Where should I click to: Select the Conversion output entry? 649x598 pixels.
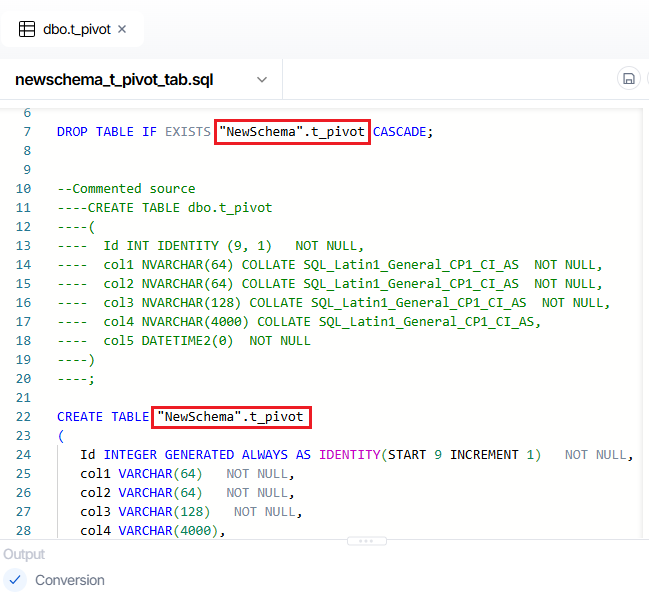[x=70, y=580]
